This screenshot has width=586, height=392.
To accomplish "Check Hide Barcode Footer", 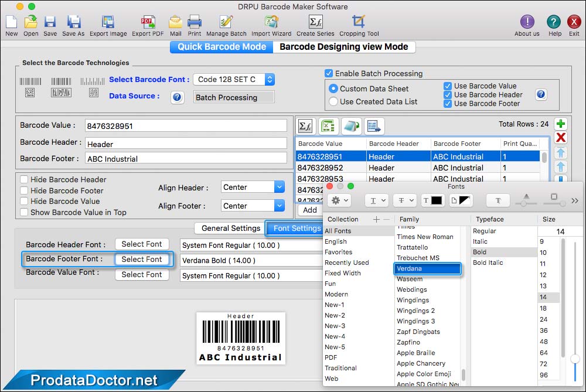I will click(x=24, y=190).
